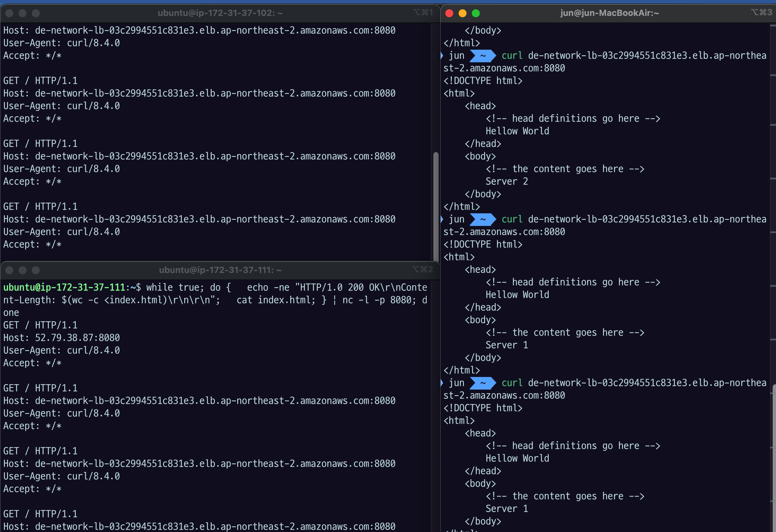The image size is (776, 532).
Task: Focus the ubuntu@ip-172-31-37-111 window title bar
Action: pos(220,270)
